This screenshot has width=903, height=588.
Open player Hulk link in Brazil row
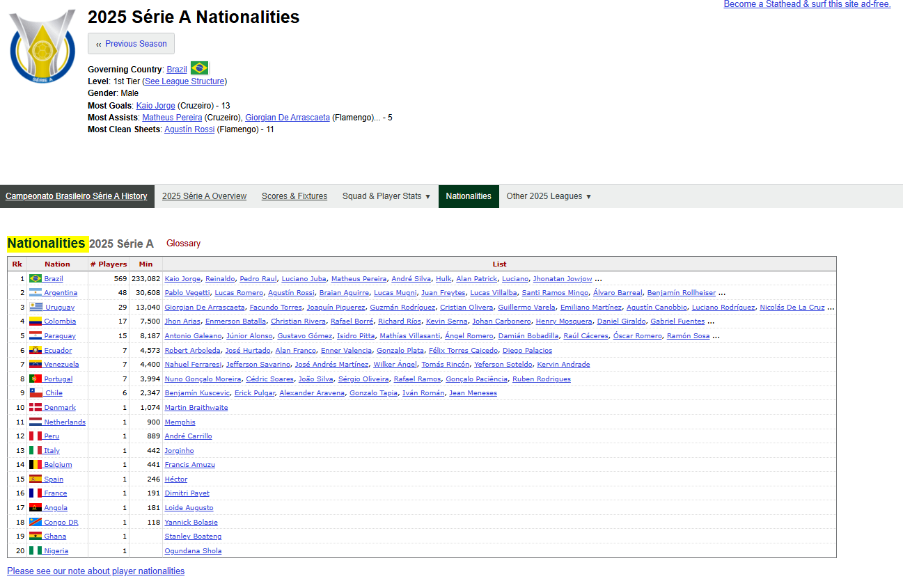[443, 278]
